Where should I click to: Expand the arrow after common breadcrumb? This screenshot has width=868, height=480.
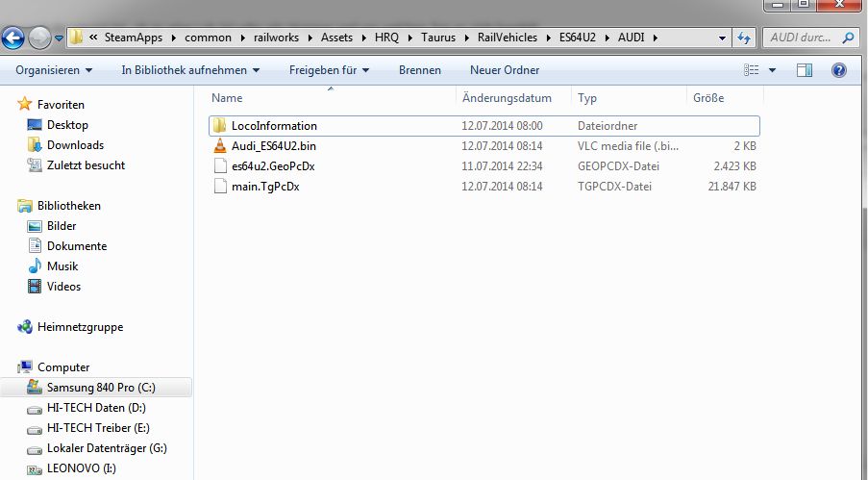[242, 38]
